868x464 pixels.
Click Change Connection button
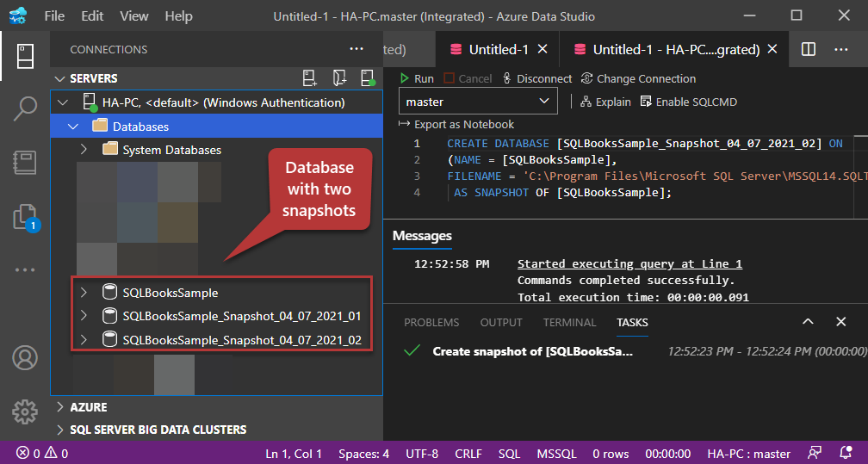click(638, 78)
